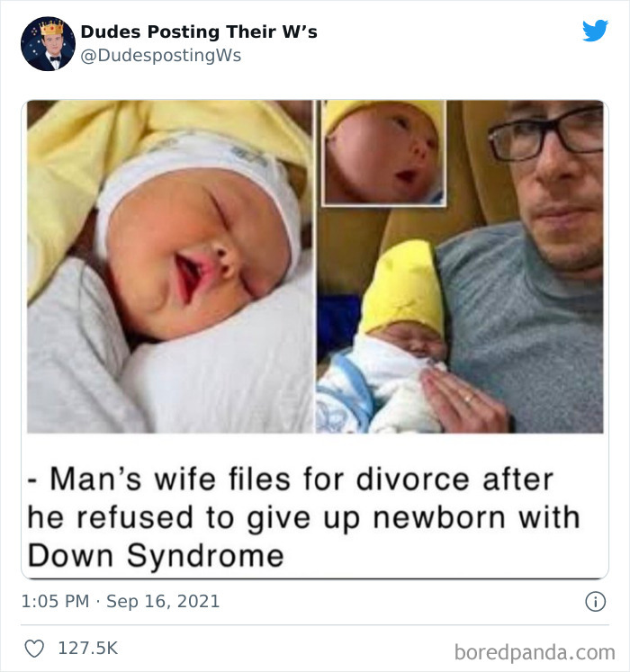Click the headline text about divorce

(303, 517)
